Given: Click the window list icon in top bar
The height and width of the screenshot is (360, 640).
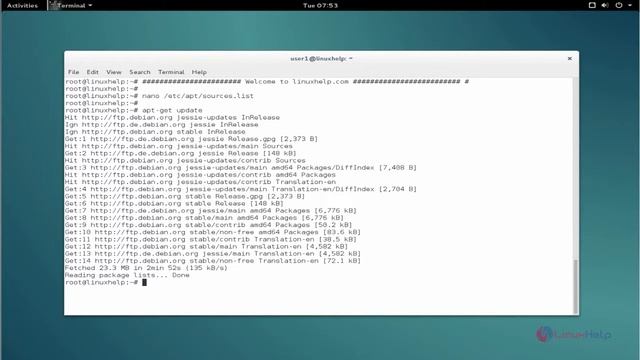Looking at the screenshot, I should click(x=592, y=5).
